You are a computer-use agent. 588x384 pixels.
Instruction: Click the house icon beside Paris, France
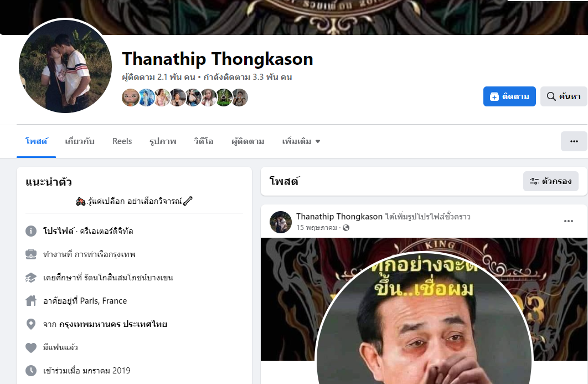[x=31, y=301]
